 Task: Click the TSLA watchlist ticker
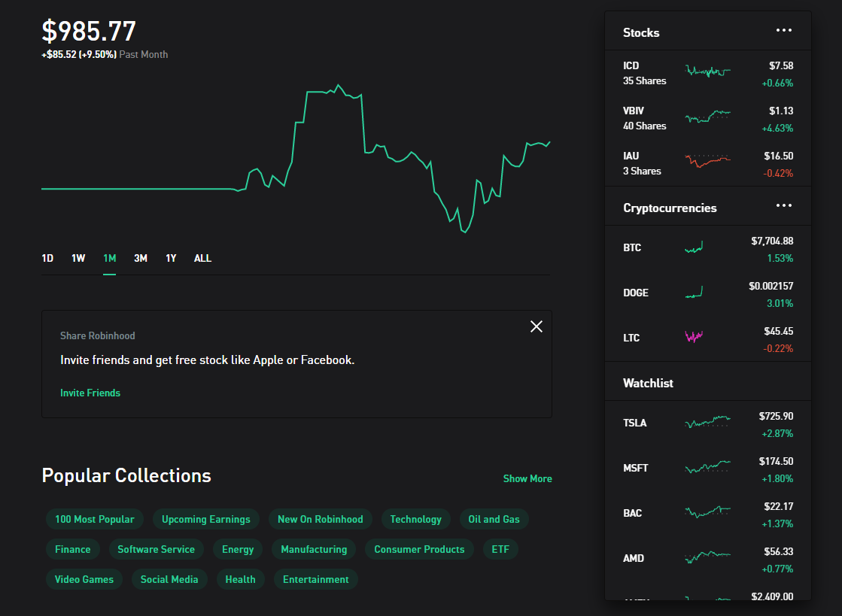click(635, 423)
